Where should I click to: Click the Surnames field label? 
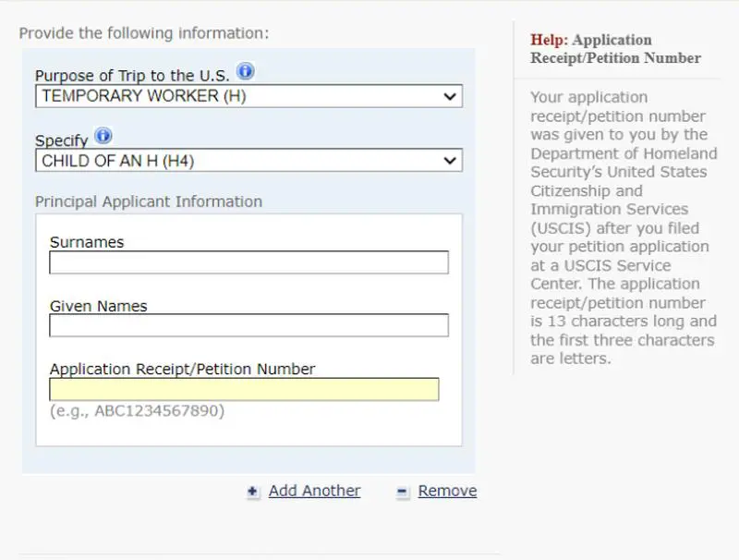87,242
